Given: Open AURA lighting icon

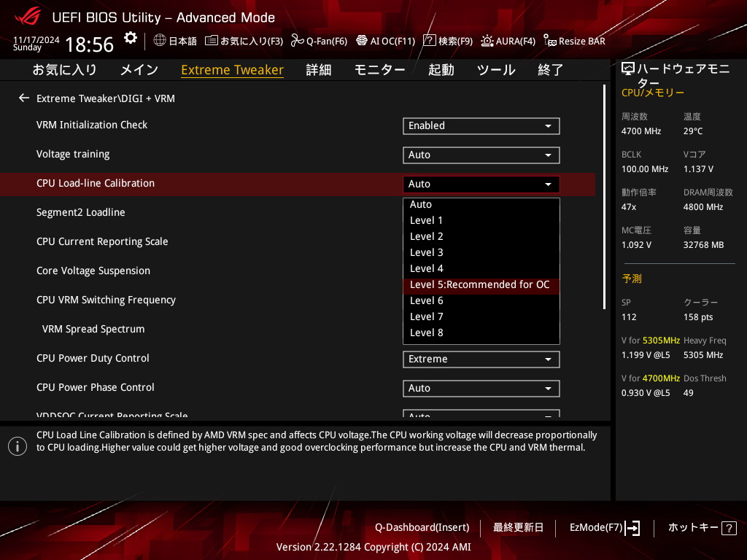Looking at the screenshot, I should pos(487,41).
